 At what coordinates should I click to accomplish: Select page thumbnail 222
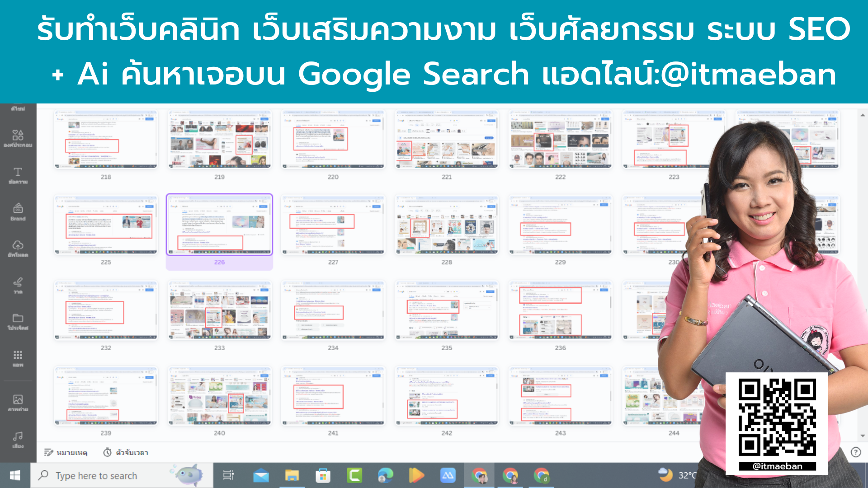[560, 139]
